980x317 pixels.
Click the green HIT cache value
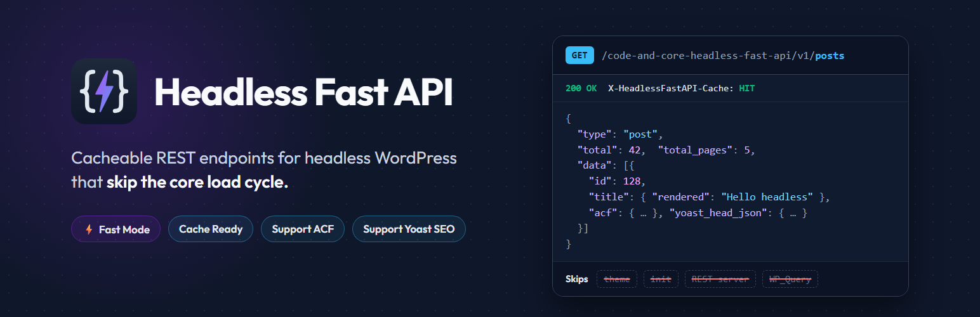coord(747,88)
